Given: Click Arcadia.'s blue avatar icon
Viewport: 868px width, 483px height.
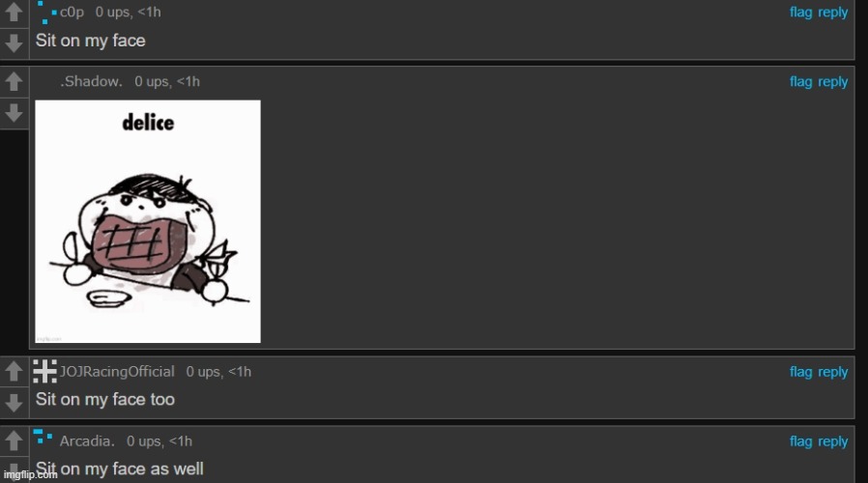Looking at the screenshot, I should tap(43, 437).
